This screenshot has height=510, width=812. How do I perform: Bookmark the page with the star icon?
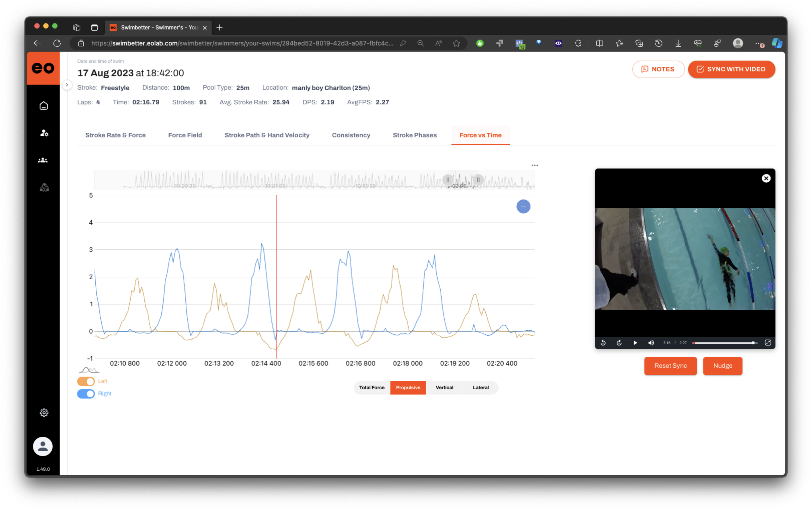(456, 43)
